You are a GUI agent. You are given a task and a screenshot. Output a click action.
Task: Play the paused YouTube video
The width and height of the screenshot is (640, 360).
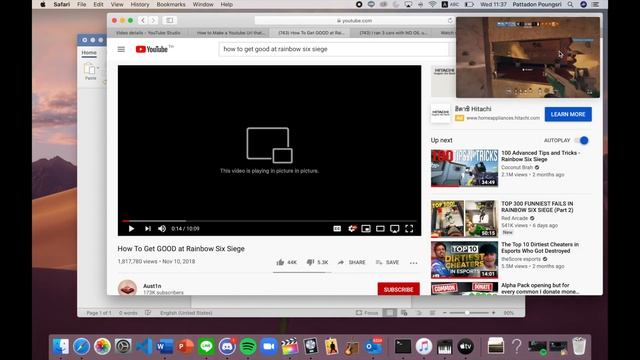pyautogui.click(x=131, y=229)
